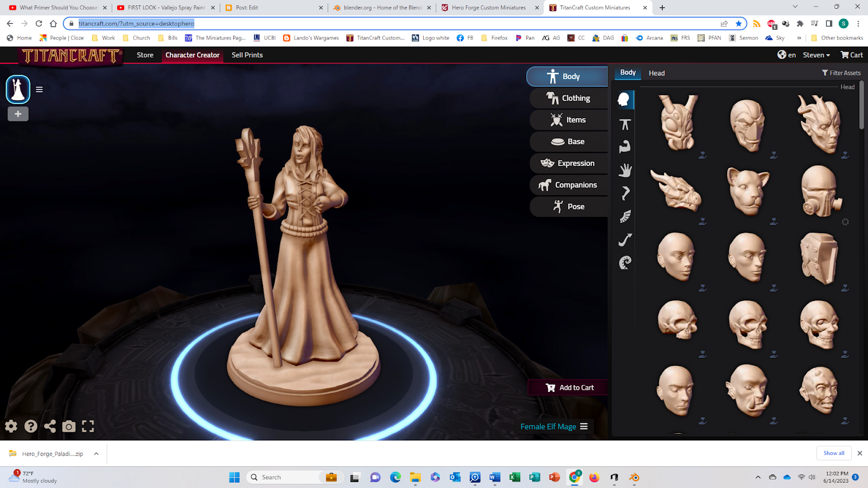Select the Hand body-part icon
The width and height of the screenshot is (868, 488).
click(x=625, y=170)
